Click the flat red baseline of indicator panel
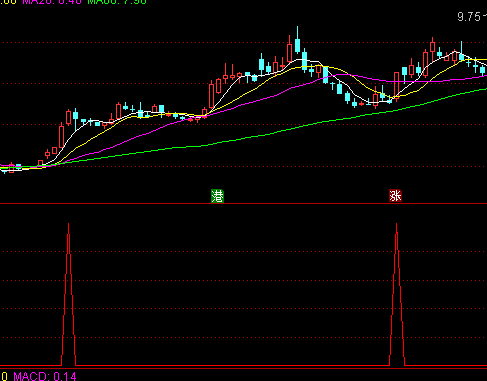Viewport: 487px width, 381px height. 233,366
